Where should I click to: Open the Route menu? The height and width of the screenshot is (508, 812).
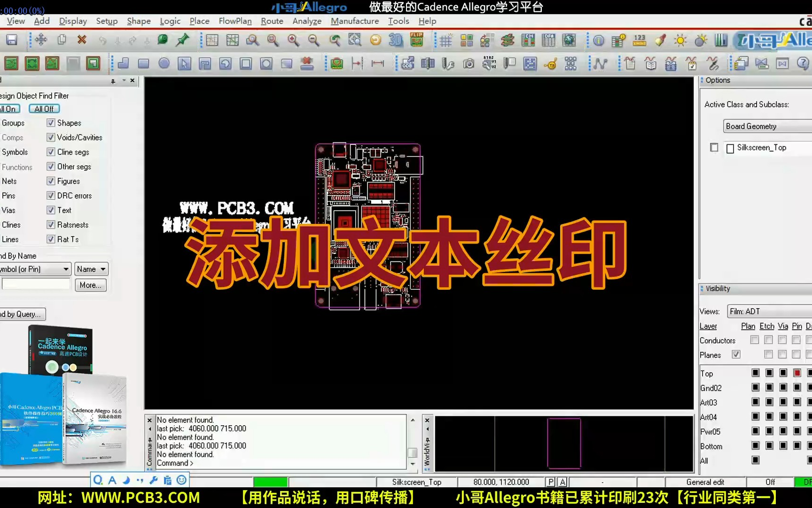pos(272,21)
